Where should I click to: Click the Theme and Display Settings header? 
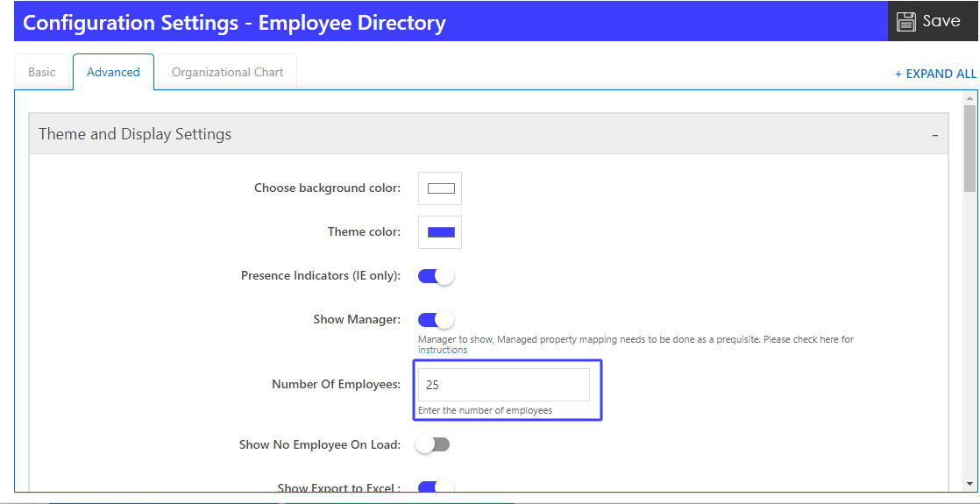[136, 134]
